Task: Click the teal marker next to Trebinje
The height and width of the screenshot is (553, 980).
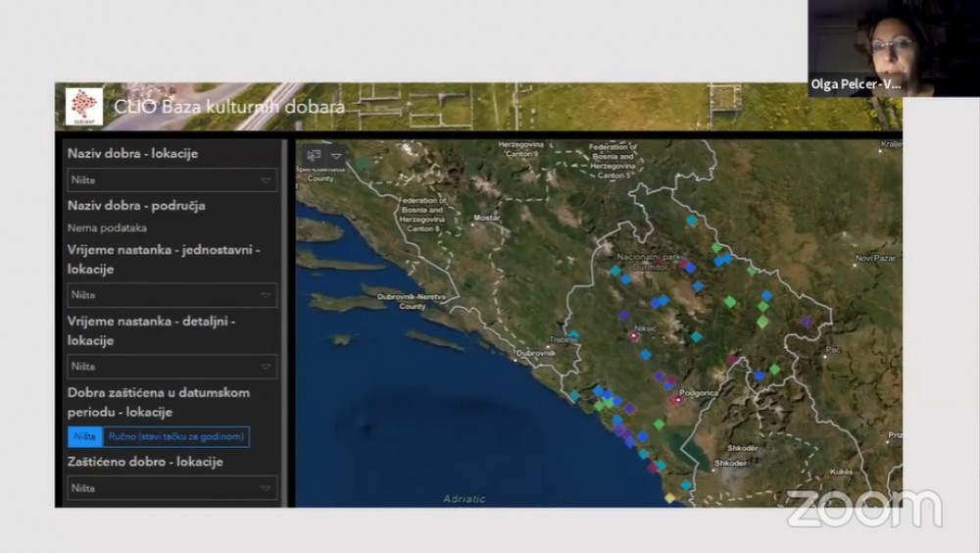Action: click(x=574, y=335)
